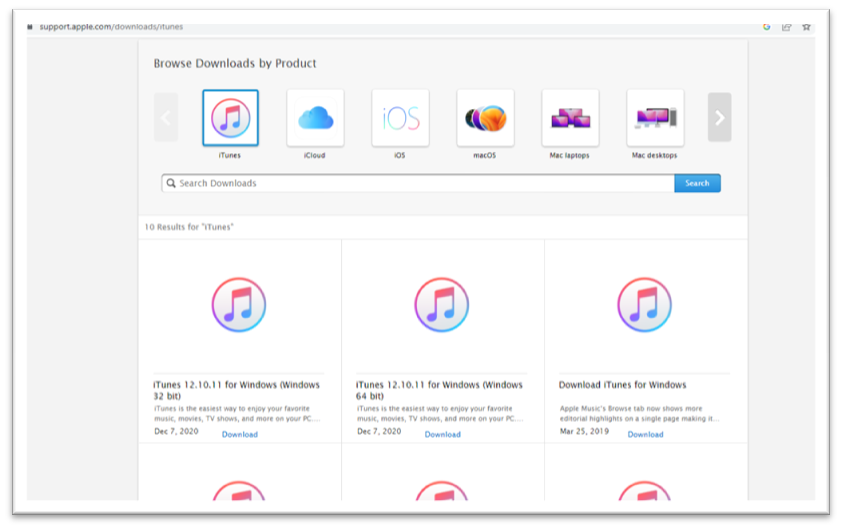This screenshot has height=530, width=842.
Task: Click the Google icon in address bar
Action: [766, 27]
